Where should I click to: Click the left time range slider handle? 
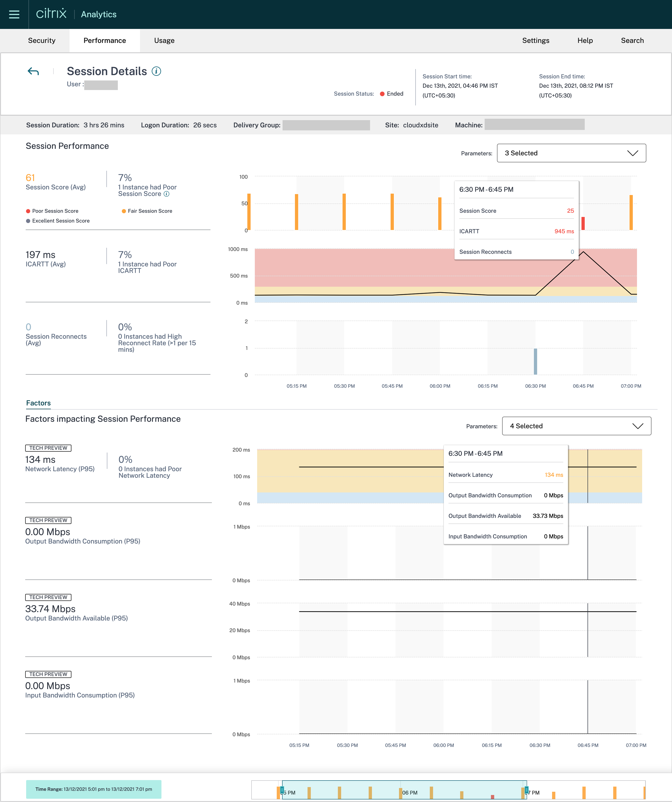point(282,789)
